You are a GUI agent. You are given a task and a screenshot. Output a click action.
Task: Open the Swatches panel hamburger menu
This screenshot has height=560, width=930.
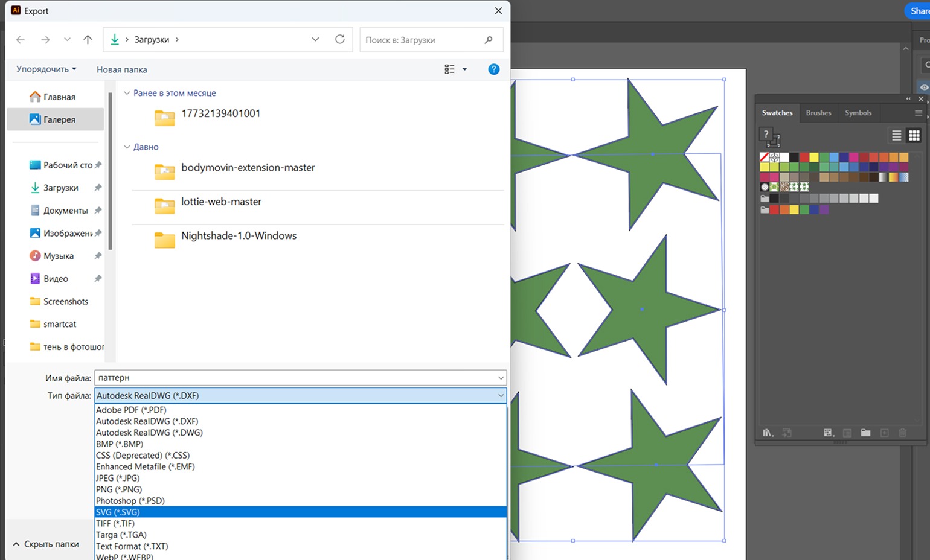(x=919, y=113)
